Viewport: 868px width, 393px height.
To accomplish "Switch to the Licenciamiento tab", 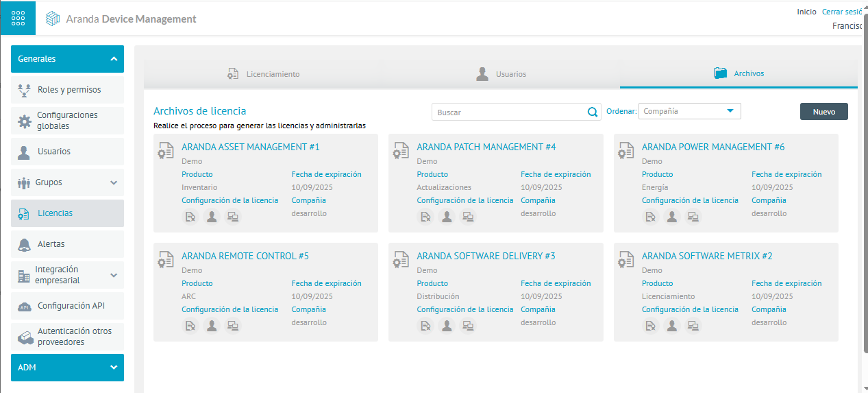I will pyautogui.click(x=264, y=74).
